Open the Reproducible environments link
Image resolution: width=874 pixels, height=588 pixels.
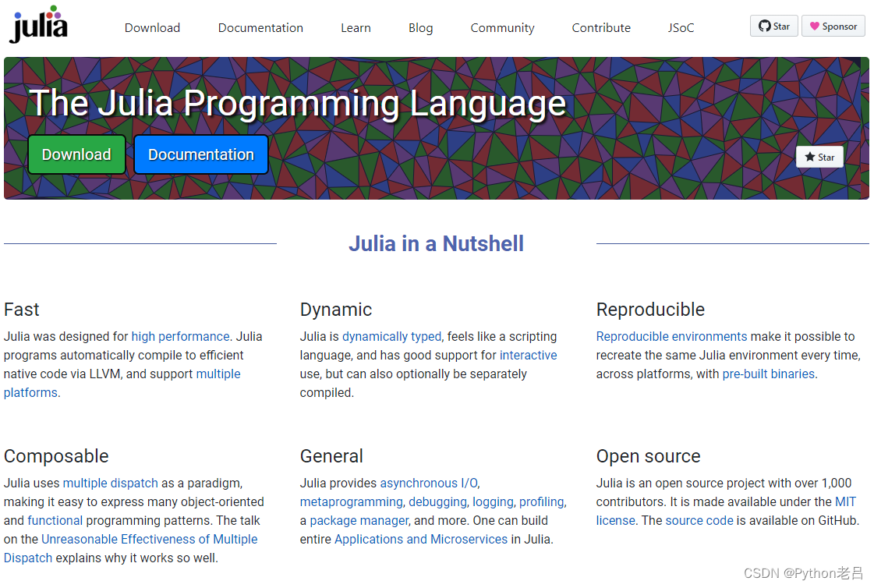click(671, 336)
